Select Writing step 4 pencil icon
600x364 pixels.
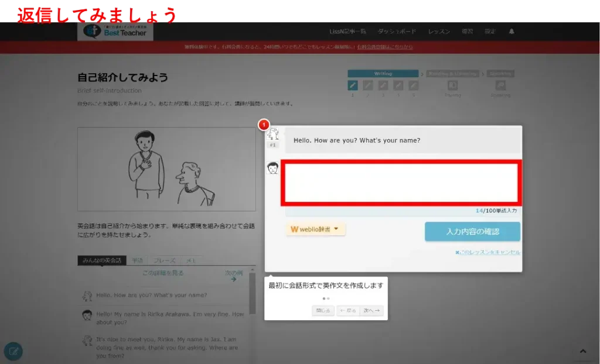pyautogui.click(x=398, y=85)
